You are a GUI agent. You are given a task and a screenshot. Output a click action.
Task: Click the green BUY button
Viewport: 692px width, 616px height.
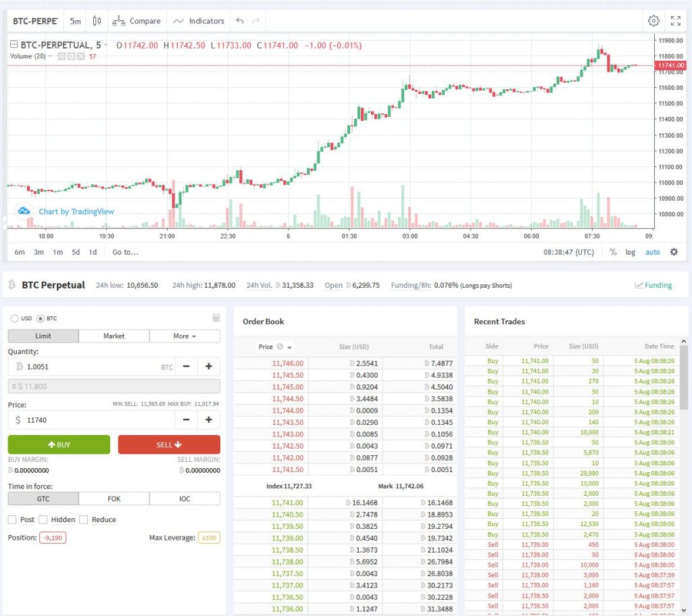[x=59, y=444]
